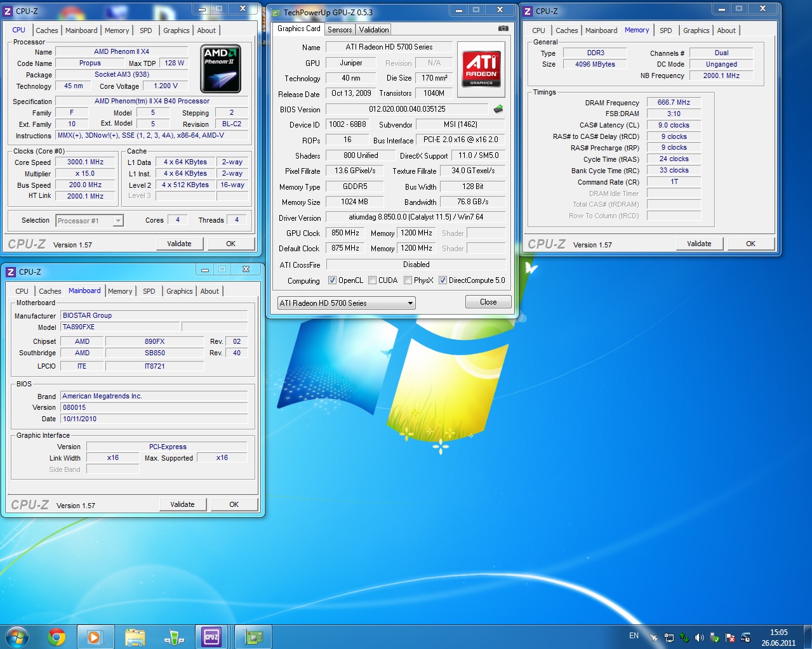Open CPU tab in the Motherboard CPU-Z window
Screen dimensions: 812x649
pos(22,291)
